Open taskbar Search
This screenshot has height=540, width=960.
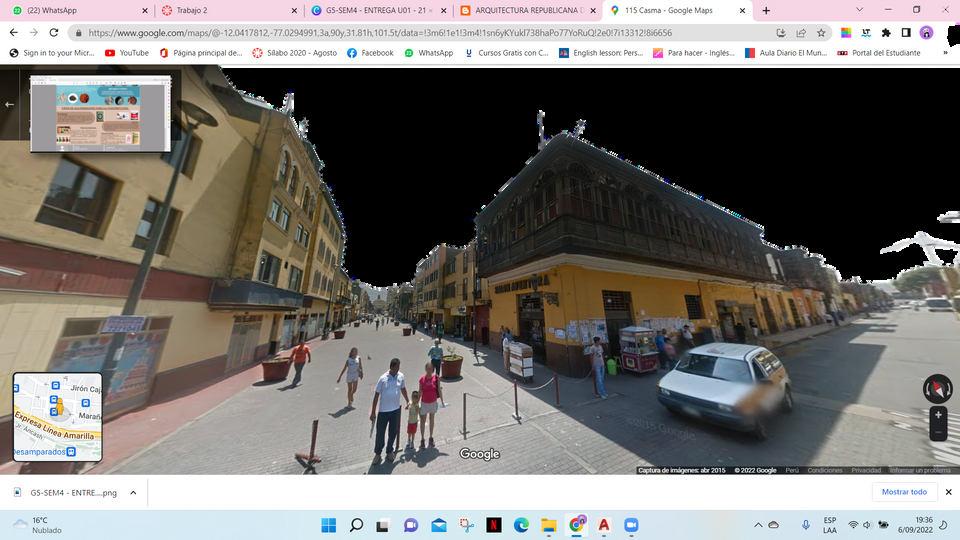(x=356, y=525)
